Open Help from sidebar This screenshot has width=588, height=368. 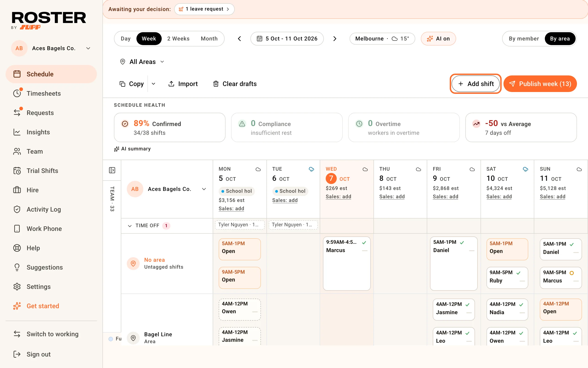[51, 248]
